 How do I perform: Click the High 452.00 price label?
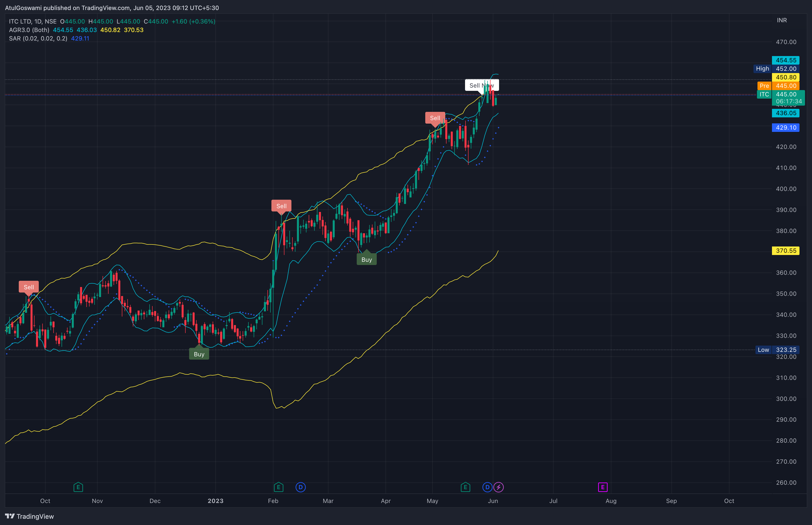coord(776,69)
